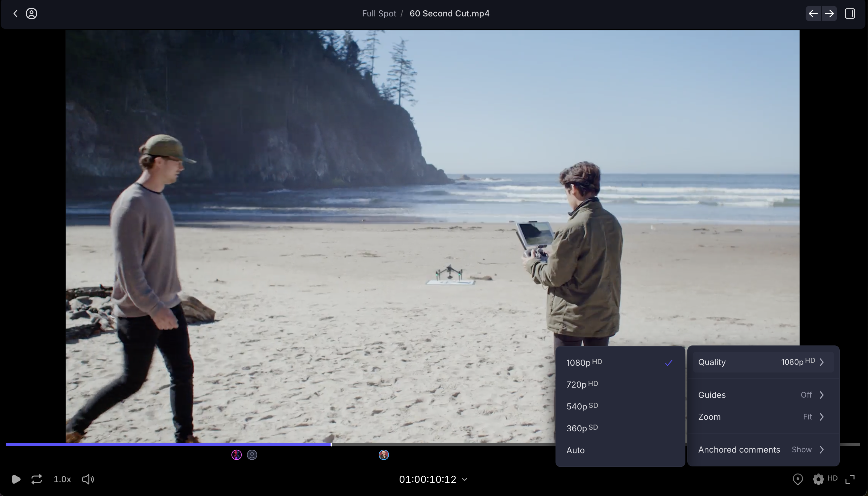Open the settings gear icon
Viewport: 868px width, 496px height.
click(818, 479)
